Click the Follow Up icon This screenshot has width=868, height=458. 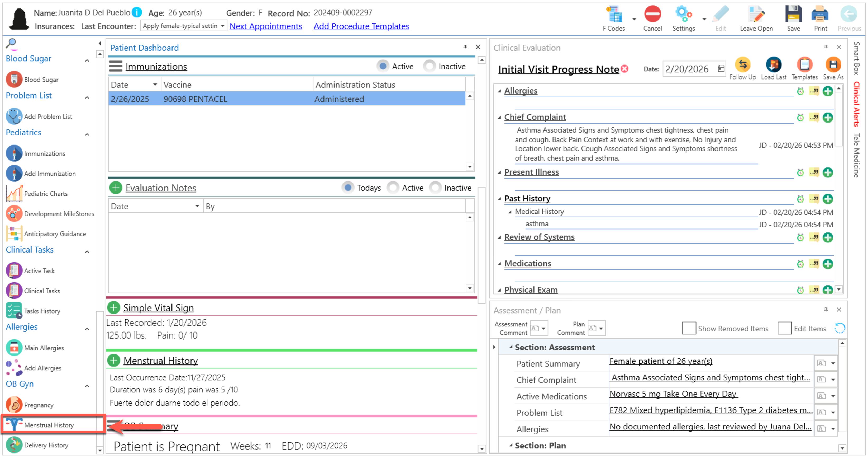tap(742, 65)
